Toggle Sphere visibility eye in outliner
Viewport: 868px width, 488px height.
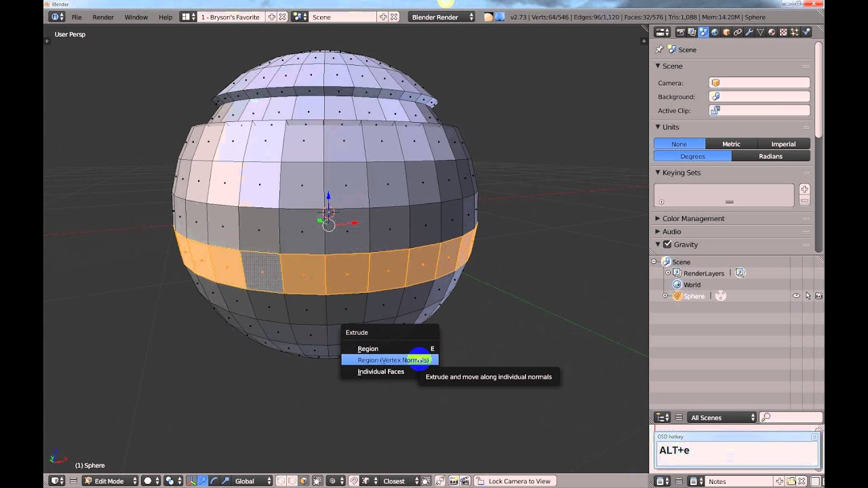click(797, 296)
